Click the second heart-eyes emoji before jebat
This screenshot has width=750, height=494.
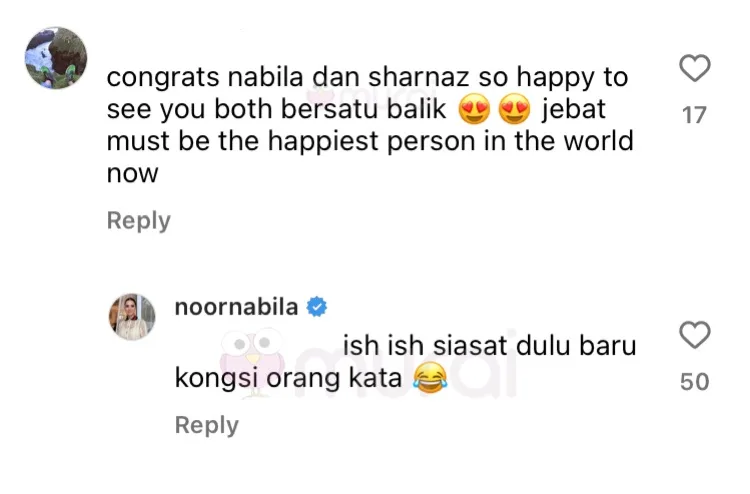(514, 109)
